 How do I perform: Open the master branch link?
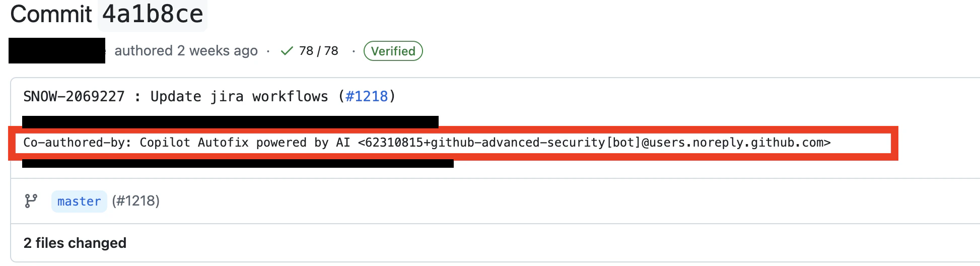pos(79,202)
